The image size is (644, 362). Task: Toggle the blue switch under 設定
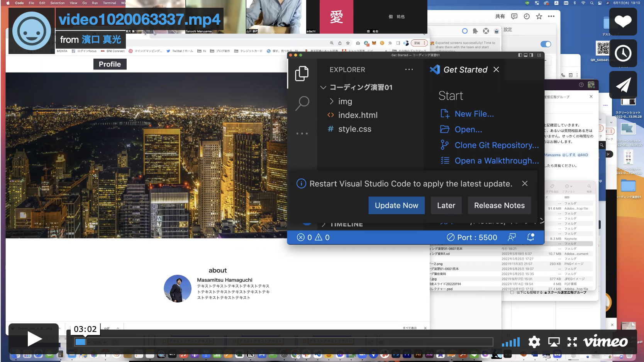546,44
